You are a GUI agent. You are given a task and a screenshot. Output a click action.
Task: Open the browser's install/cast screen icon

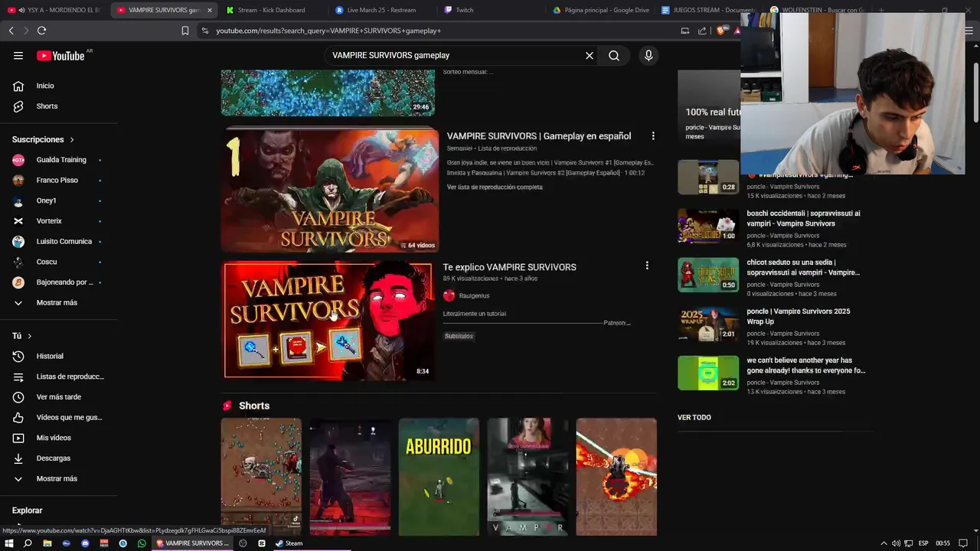point(685,31)
